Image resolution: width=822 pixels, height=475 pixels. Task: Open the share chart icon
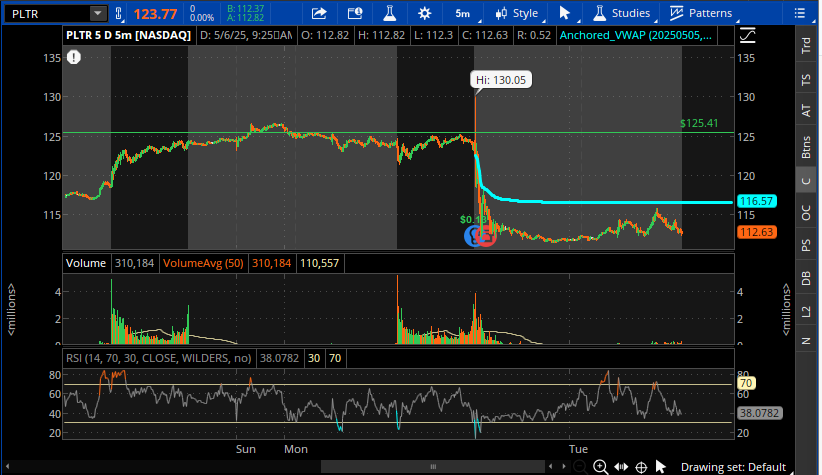pos(319,13)
